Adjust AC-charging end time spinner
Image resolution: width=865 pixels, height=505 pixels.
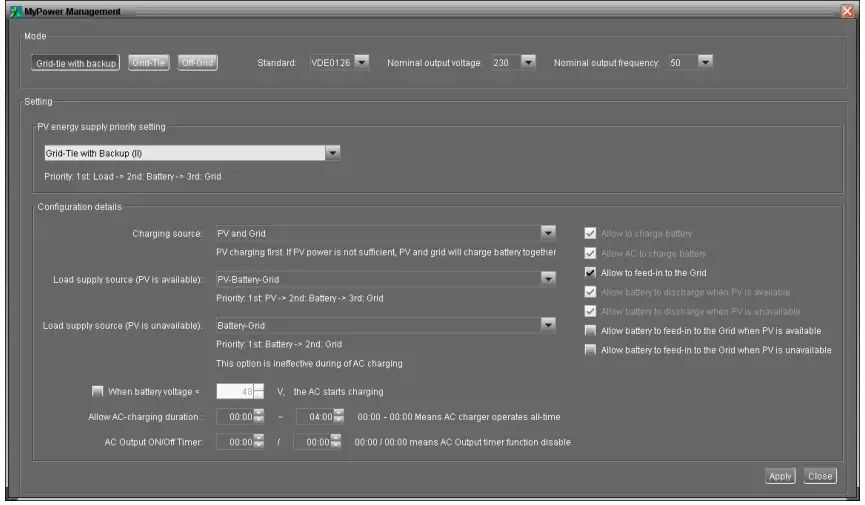point(339,417)
